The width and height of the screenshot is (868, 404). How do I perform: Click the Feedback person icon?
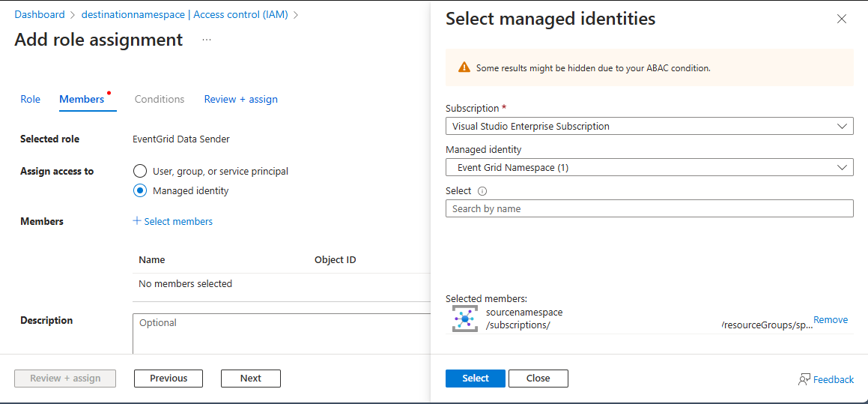click(x=804, y=379)
